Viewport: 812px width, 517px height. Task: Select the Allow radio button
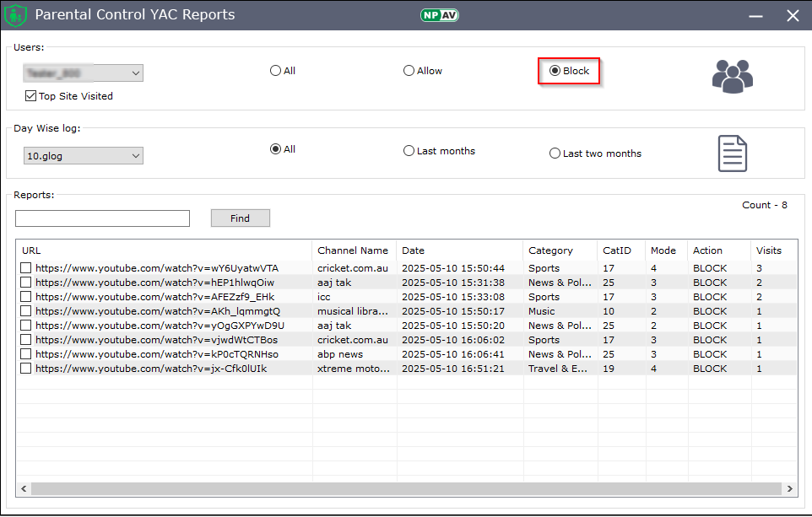pos(409,71)
